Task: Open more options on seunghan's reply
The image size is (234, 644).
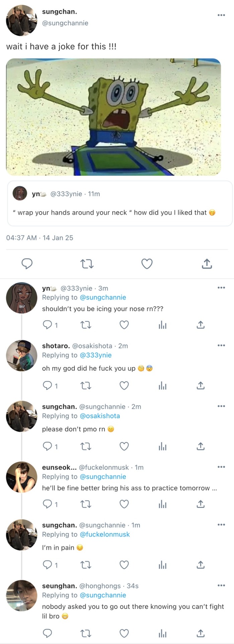Action: coord(221,585)
